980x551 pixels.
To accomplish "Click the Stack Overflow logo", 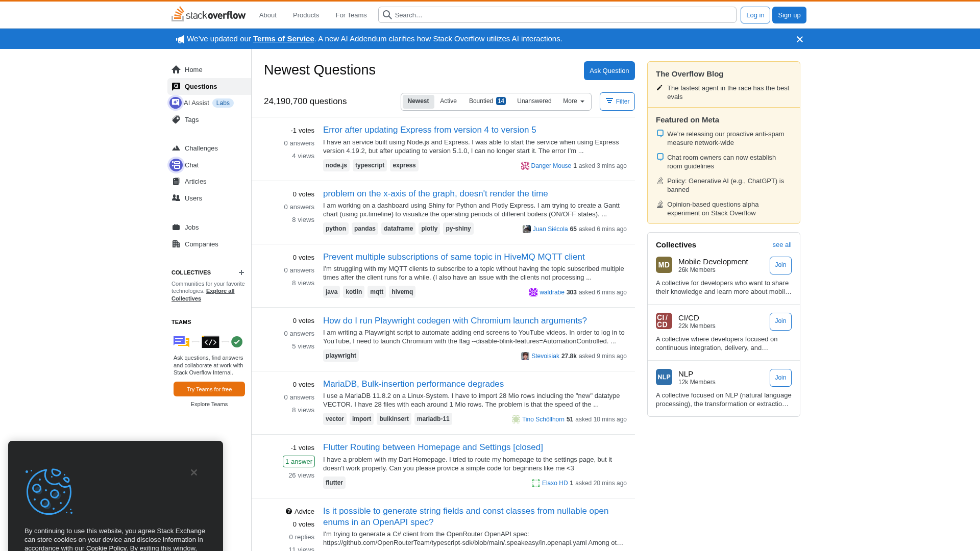I will [x=208, y=15].
